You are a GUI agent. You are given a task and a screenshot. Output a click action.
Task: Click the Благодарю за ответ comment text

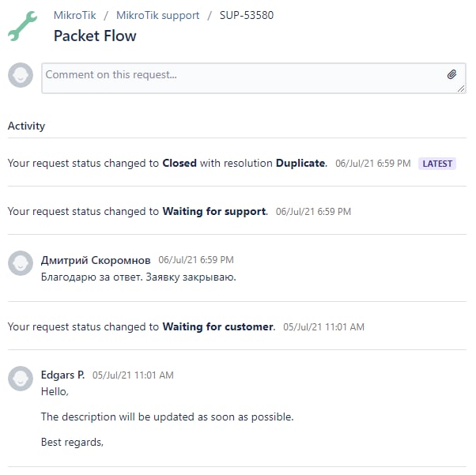click(138, 277)
